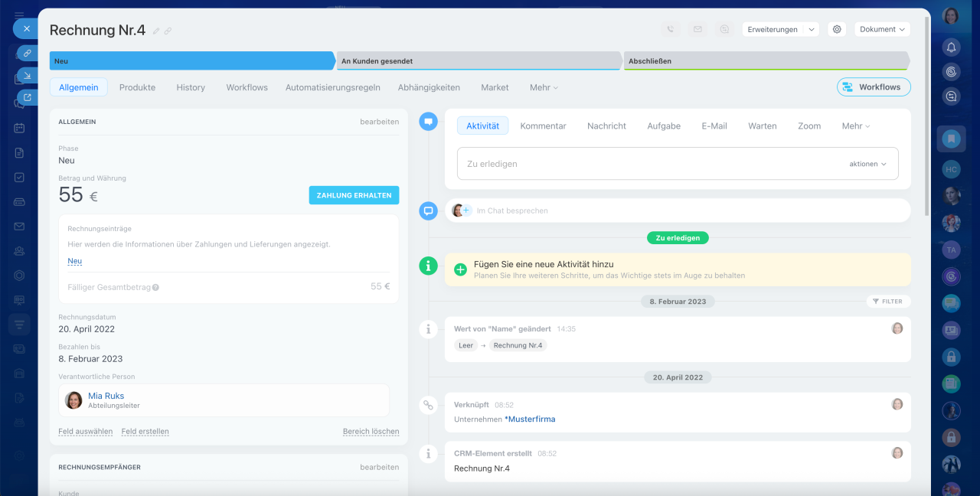Open the notifications bell in right sidebar
This screenshot has height=496, width=980.
coord(951,47)
